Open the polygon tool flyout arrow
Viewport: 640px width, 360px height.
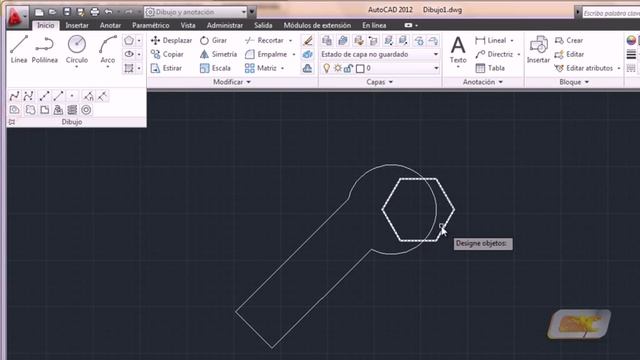139,40
